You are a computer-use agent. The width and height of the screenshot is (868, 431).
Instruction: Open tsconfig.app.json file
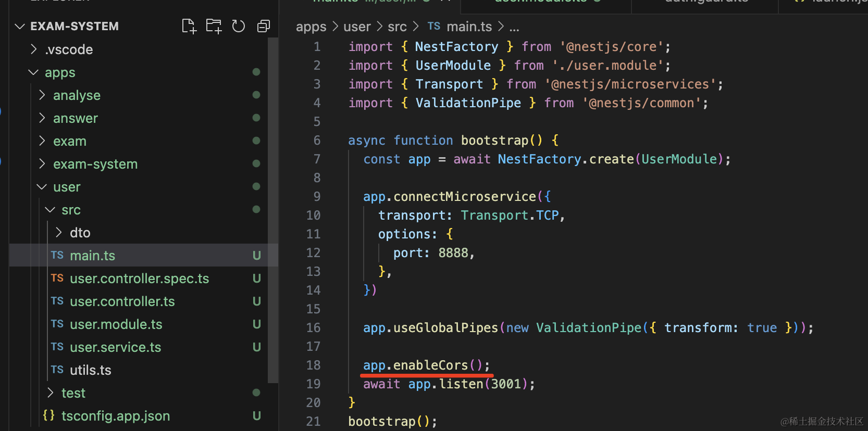(x=116, y=416)
